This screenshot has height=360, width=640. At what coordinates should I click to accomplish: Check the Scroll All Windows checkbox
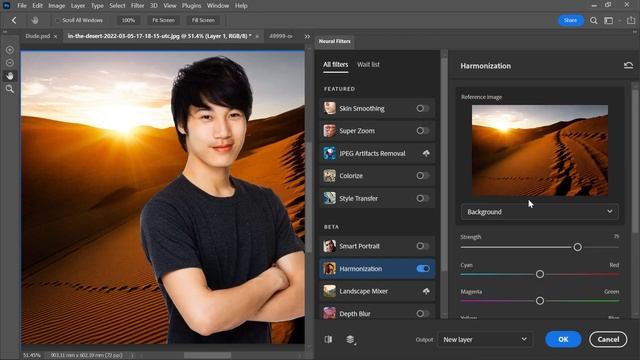[x=57, y=20]
